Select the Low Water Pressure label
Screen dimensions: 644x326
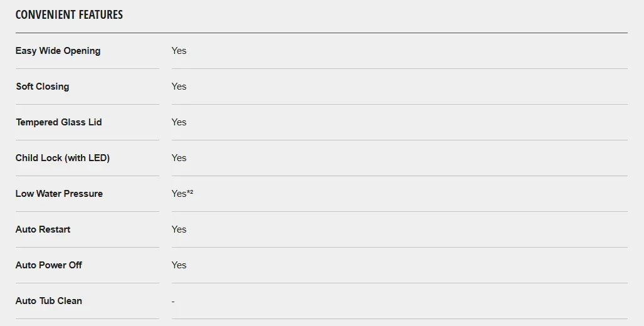59,194
